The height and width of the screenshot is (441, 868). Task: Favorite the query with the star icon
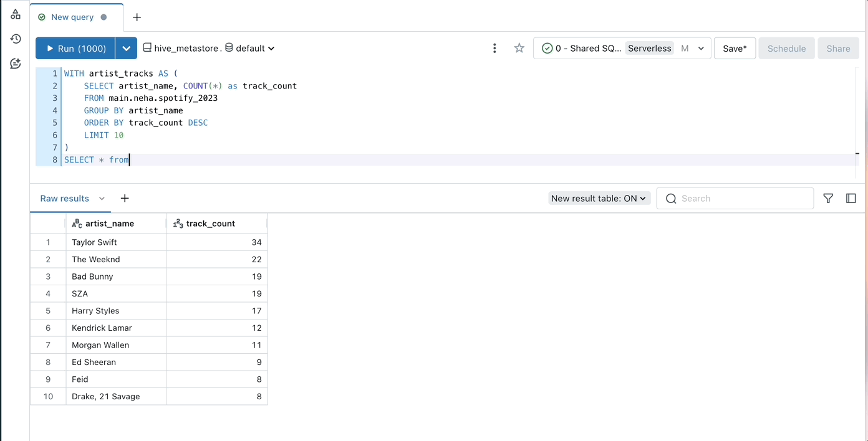point(519,48)
